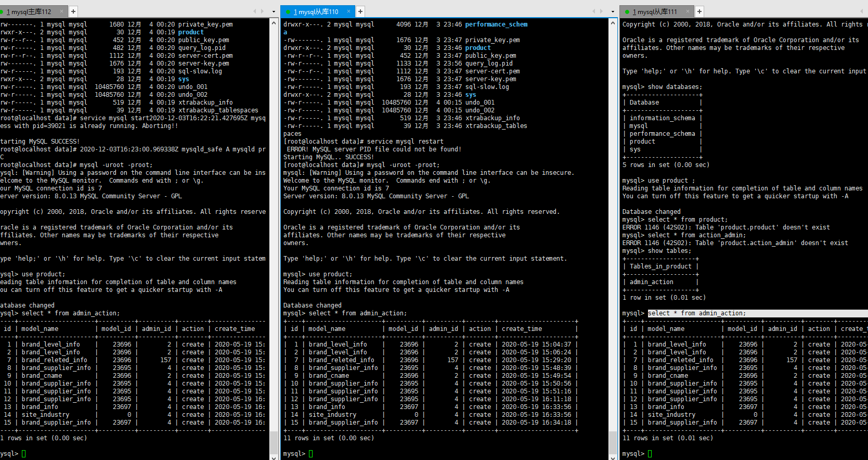Add new tab next to mysql主库112
Screen dimensions: 868x460
[73, 11]
